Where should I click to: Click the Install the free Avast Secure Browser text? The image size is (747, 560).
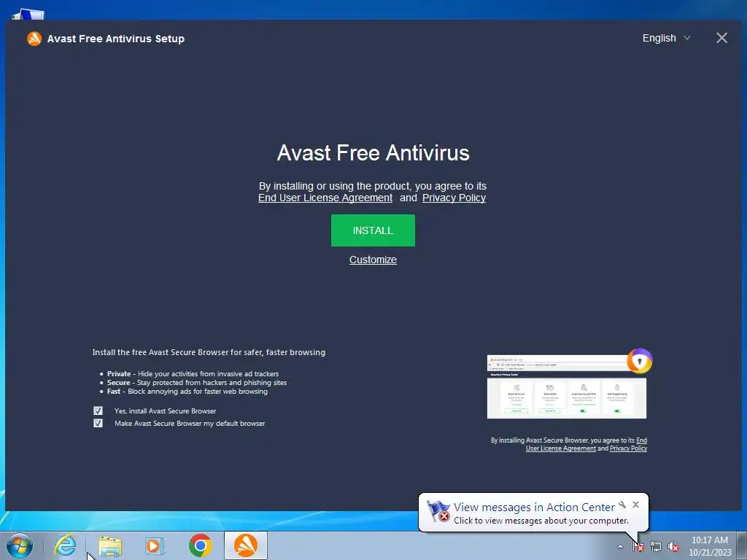[209, 352]
